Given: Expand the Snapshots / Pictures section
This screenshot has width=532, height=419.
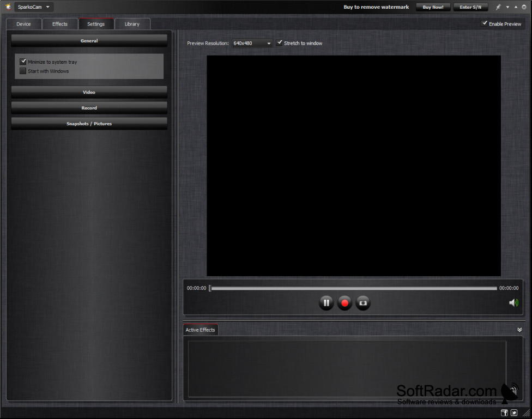Looking at the screenshot, I should 89,124.
